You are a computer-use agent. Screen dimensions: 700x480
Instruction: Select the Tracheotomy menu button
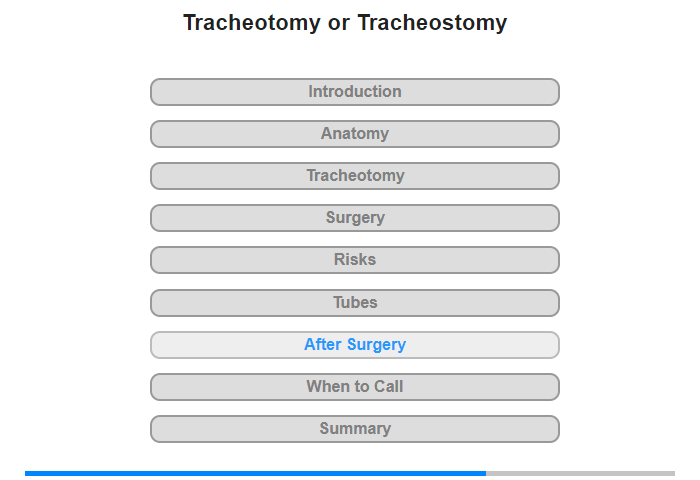click(354, 176)
